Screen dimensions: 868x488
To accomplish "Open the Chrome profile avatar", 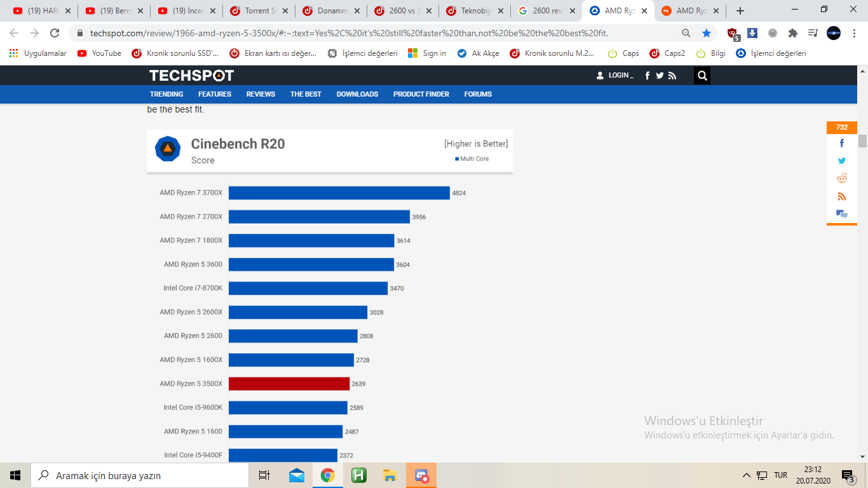I will coord(834,33).
